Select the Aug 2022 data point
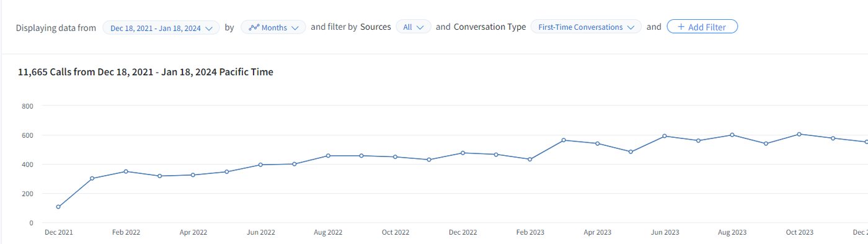The height and width of the screenshot is (244, 868). [x=328, y=156]
